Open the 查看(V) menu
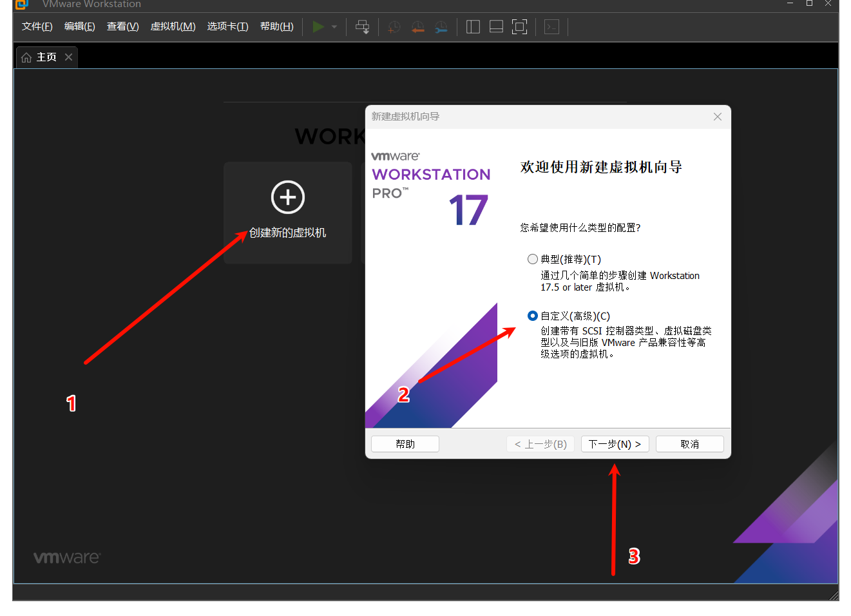 click(x=123, y=26)
